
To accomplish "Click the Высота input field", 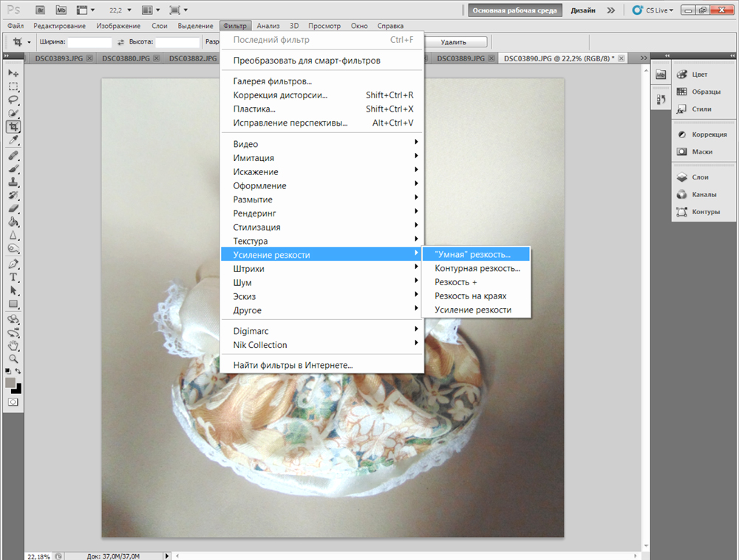I will (177, 42).
